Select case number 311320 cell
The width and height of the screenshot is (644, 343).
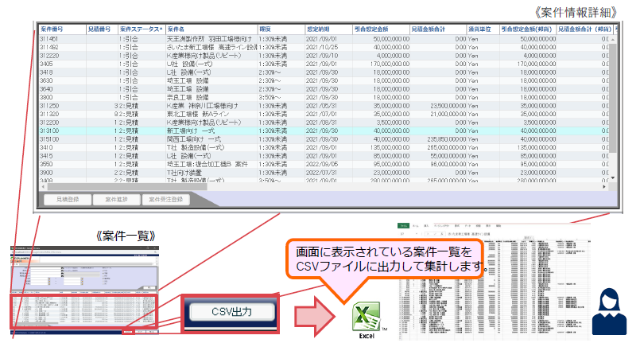tap(62, 114)
